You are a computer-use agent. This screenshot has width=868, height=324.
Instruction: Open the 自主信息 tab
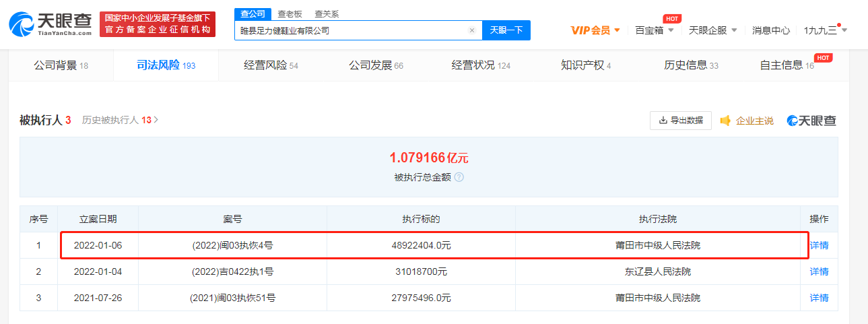coord(787,65)
